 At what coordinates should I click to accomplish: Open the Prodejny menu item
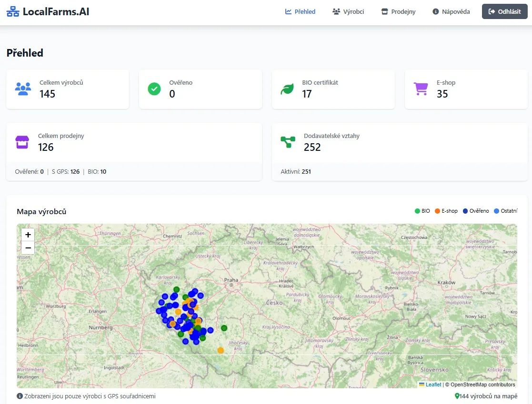[x=398, y=11]
